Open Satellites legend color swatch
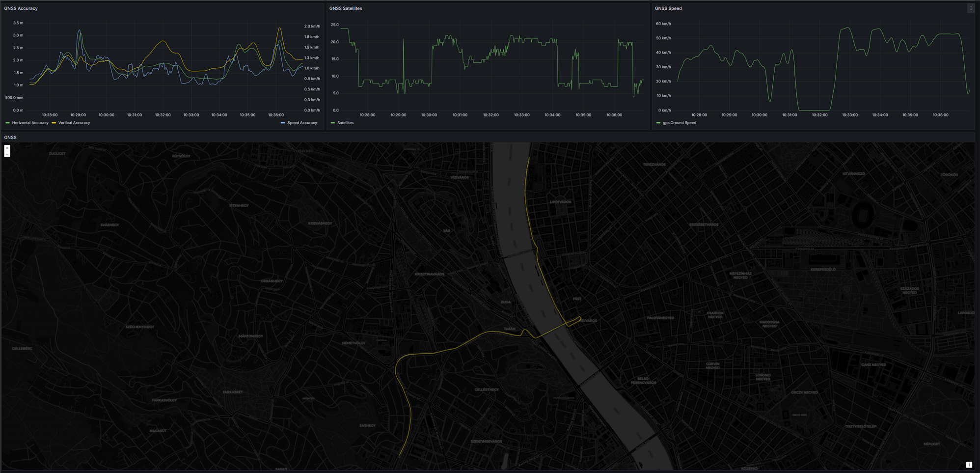 (x=333, y=123)
